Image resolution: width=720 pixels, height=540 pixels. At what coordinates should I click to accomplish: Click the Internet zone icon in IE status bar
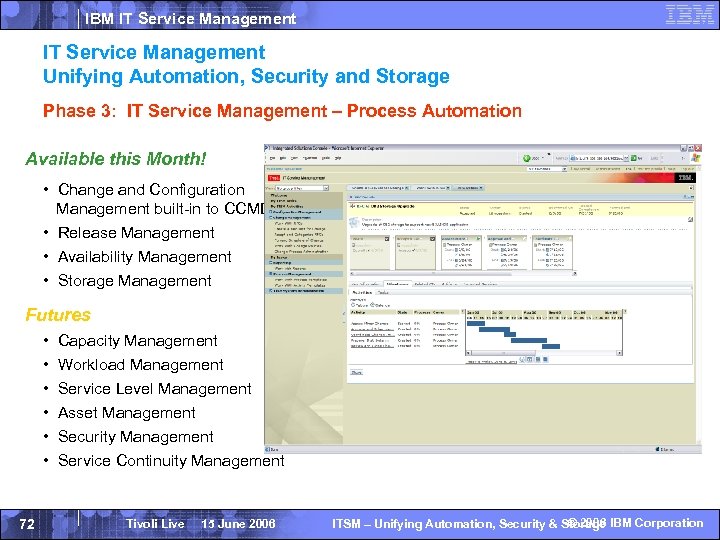tap(657, 449)
